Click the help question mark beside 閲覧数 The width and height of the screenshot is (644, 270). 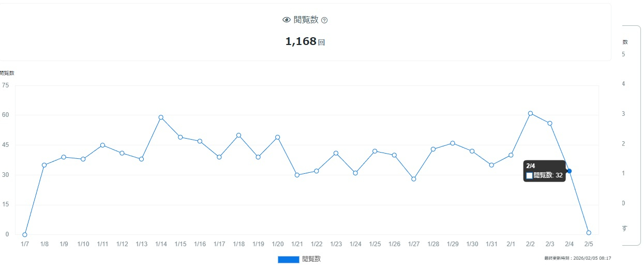(x=324, y=20)
